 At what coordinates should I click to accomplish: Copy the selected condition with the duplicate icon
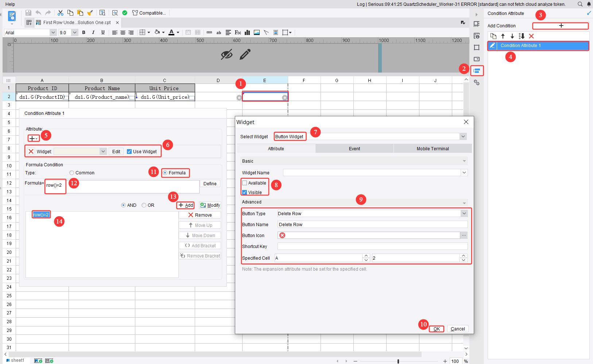pyautogui.click(x=493, y=36)
